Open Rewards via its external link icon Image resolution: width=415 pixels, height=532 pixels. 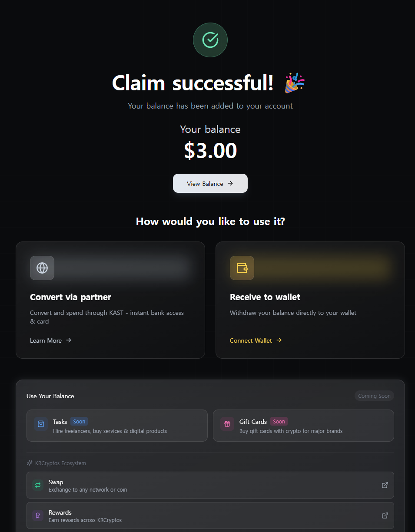[385, 515]
